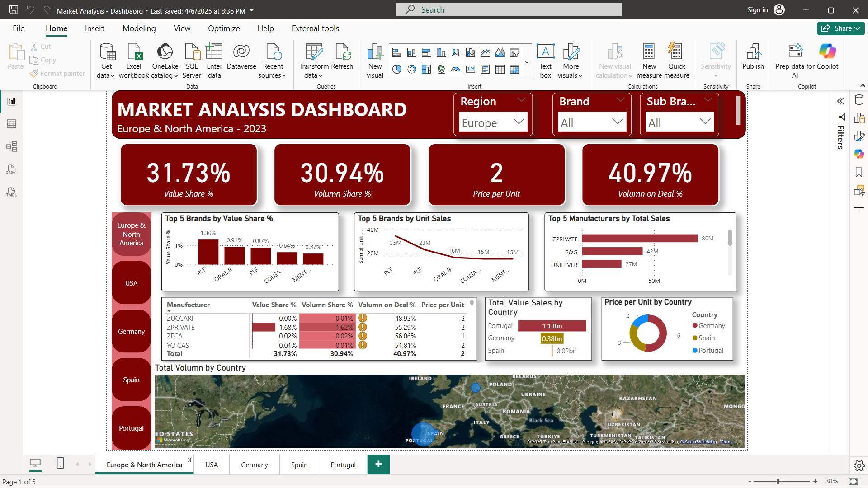The image size is (868, 488).
Task: Toggle Spain in donut chart legend
Action: (703, 338)
